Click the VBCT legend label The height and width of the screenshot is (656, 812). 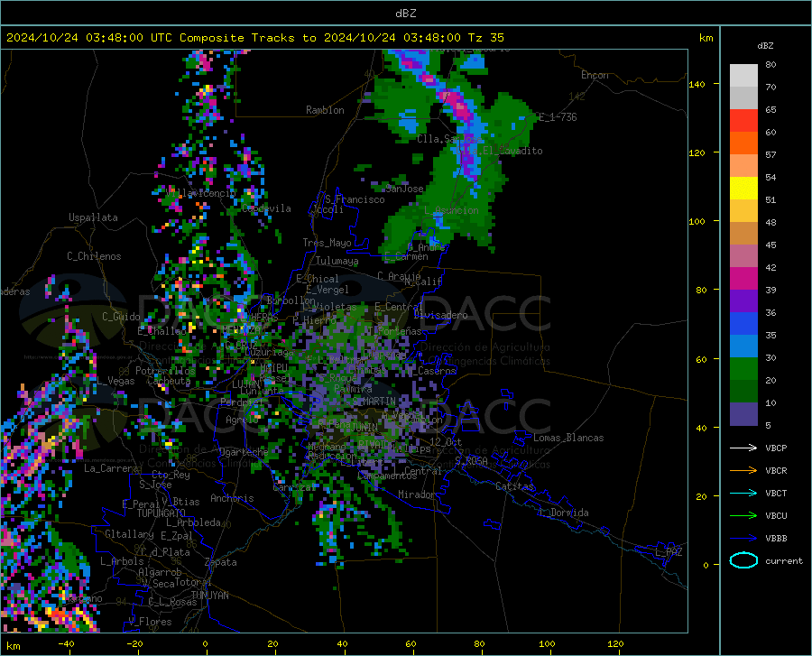click(x=776, y=493)
